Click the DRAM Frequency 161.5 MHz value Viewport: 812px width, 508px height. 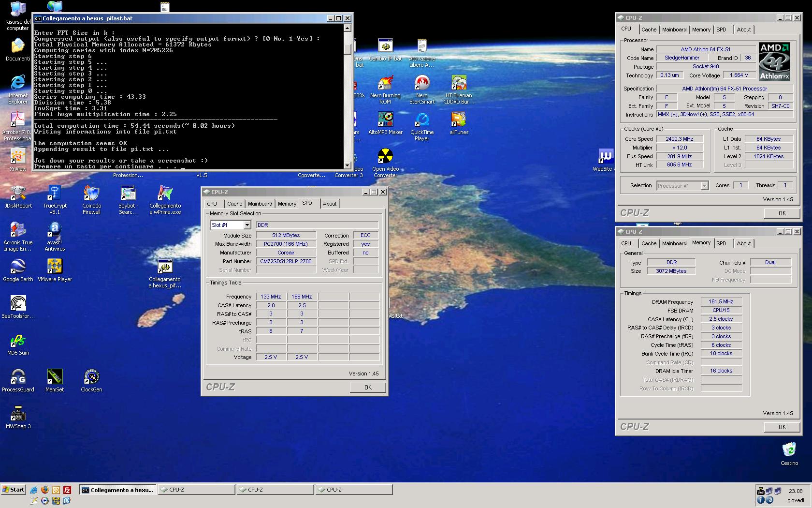coord(721,301)
